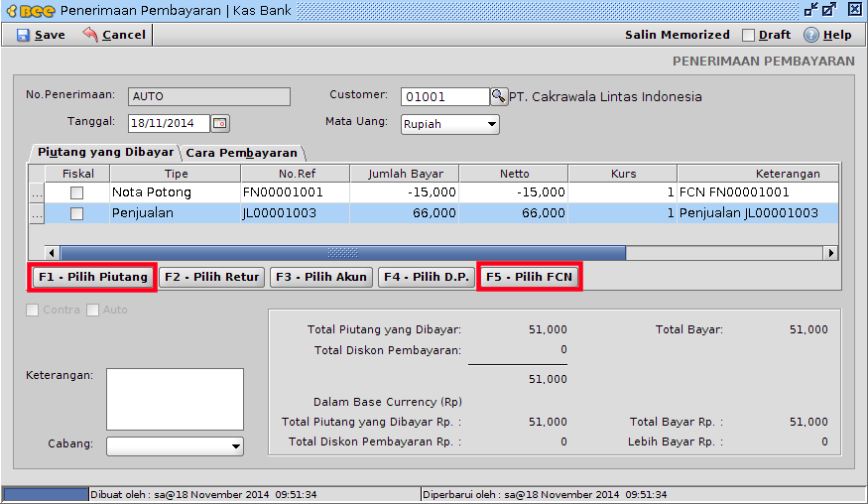Viewport: 868px width, 504px height.
Task: Click the Keterangan cell FCN FN00001001
Action: (x=759, y=192)
